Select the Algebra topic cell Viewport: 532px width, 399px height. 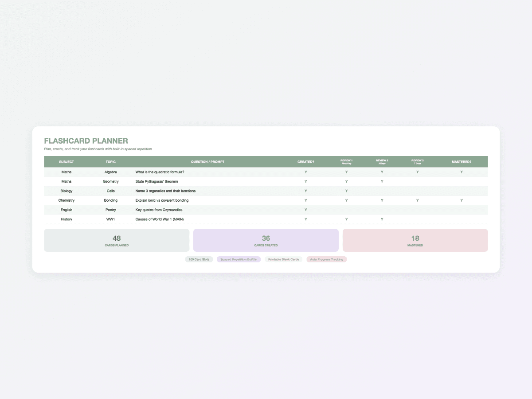[x=111, y=172]
